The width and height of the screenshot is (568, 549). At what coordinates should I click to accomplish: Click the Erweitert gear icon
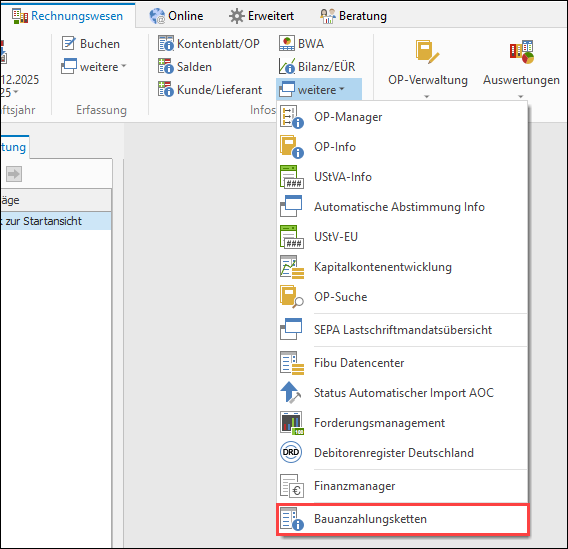(237, 16)
